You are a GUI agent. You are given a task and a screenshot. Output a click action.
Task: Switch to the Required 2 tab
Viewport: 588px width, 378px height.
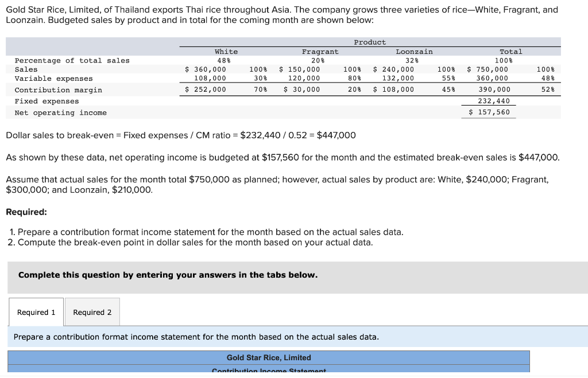pos(92,312)
